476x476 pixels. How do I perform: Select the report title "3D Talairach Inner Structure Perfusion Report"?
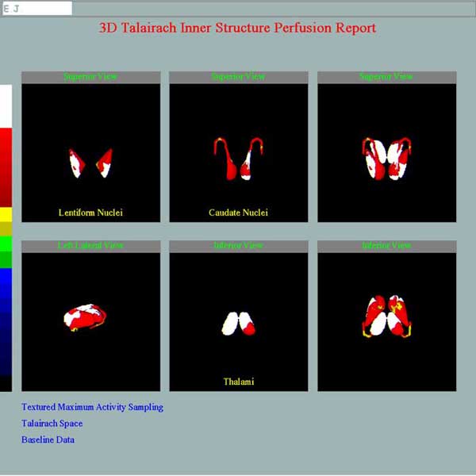point(237,29)
